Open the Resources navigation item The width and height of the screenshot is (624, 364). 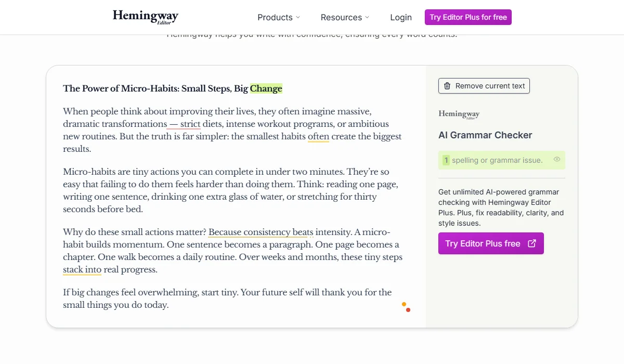click(x=341, y=17)
